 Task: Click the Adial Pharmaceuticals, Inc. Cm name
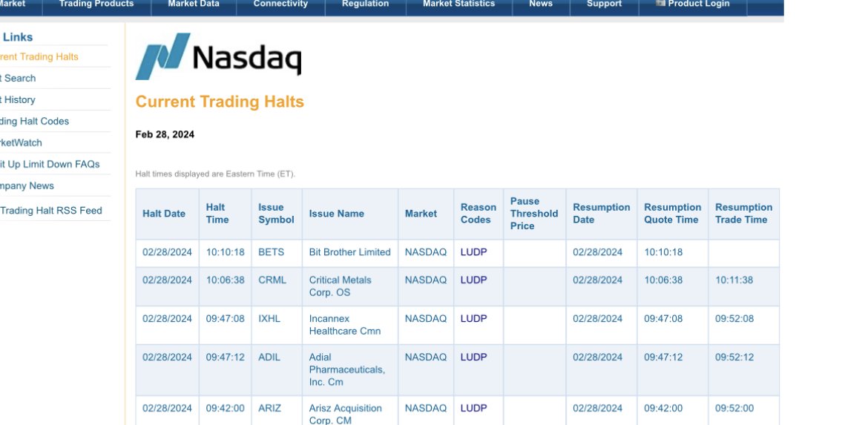tap(347, 369)
